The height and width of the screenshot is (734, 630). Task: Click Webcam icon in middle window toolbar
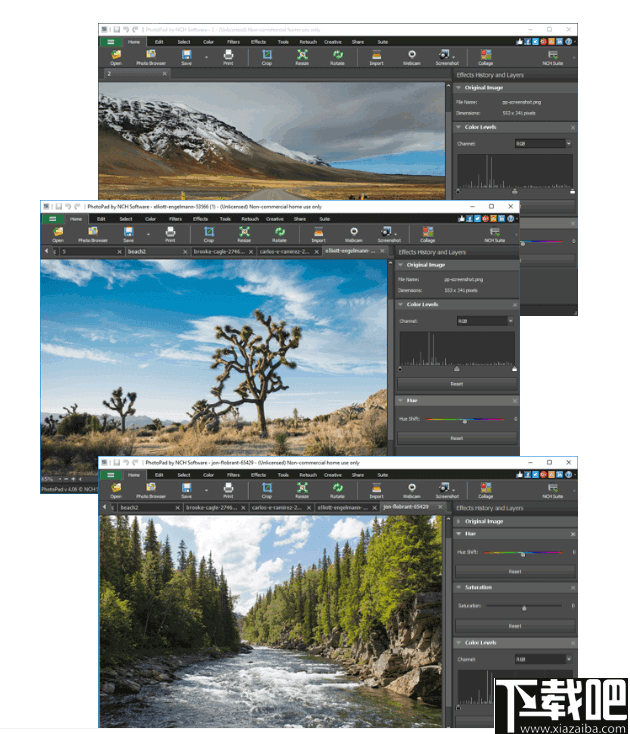point(354,234)
